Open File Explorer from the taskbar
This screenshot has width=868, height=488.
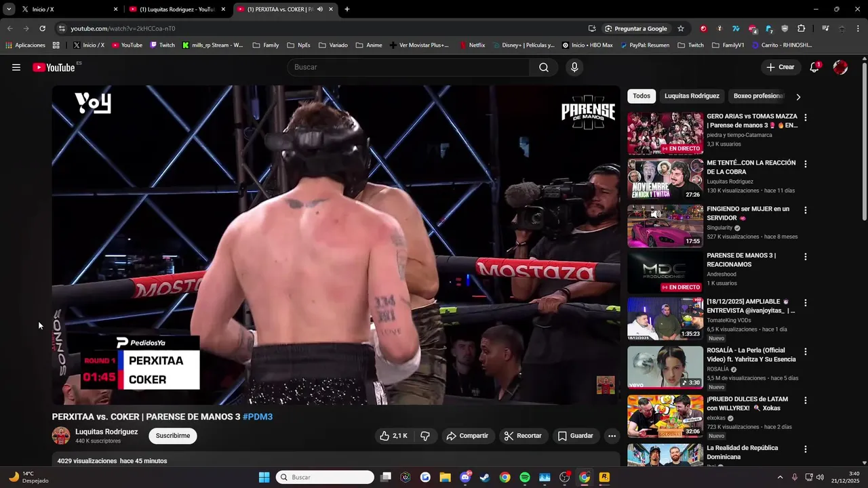[445, 477]
